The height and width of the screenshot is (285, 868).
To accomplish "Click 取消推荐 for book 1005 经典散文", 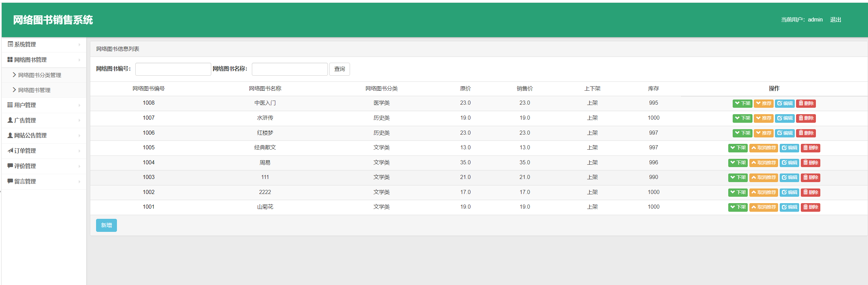I will point(763,148).
